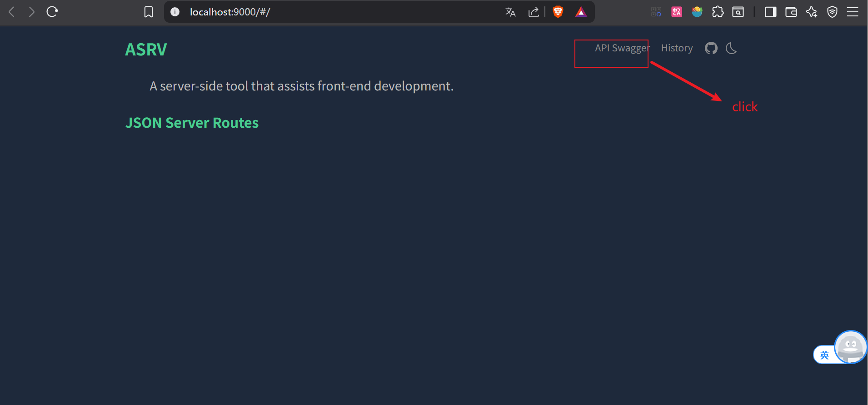Open the browser hamburger main menu

pyautogui.click(x=853, y=12)
